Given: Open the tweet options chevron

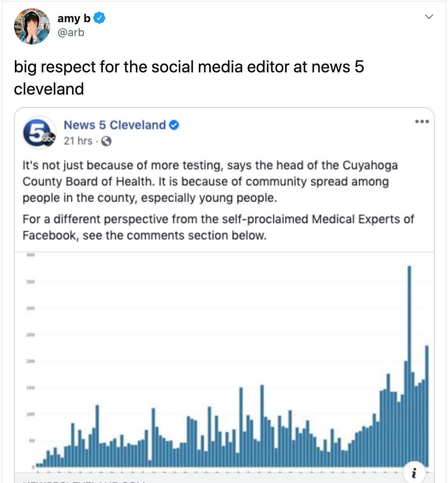Looking at the screenshot, I should pyautogui.click(x=429, y=17).
